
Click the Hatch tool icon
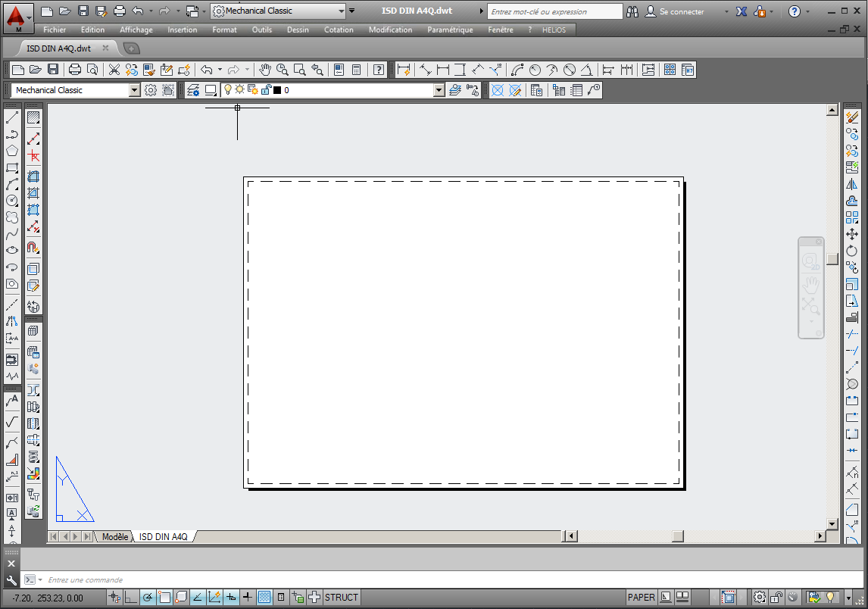click(x=33, y=117)
